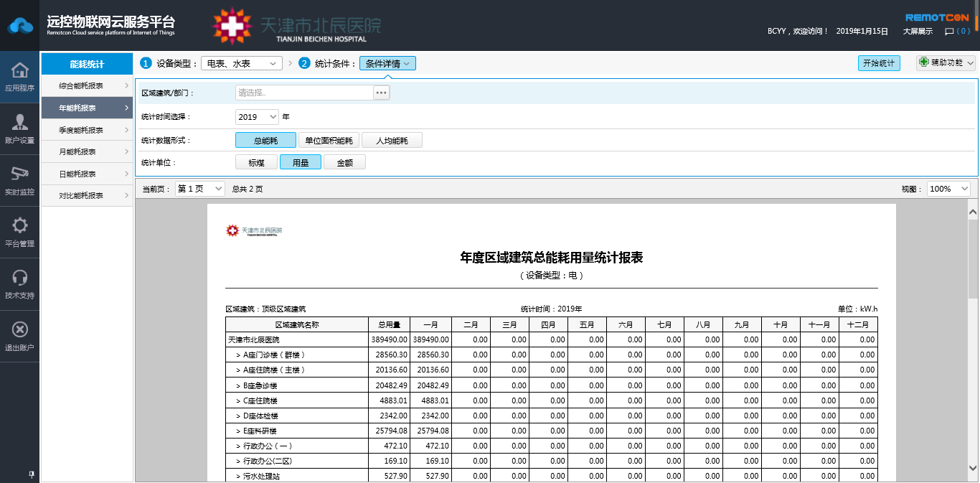Click the 大屏展示 link in header
Viewport: 980px width, 483px height.
(917, 32)
